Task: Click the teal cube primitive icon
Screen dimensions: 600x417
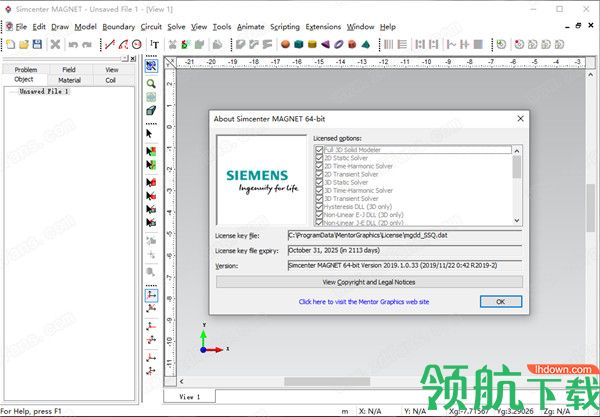Action: [x=298, y=44]
